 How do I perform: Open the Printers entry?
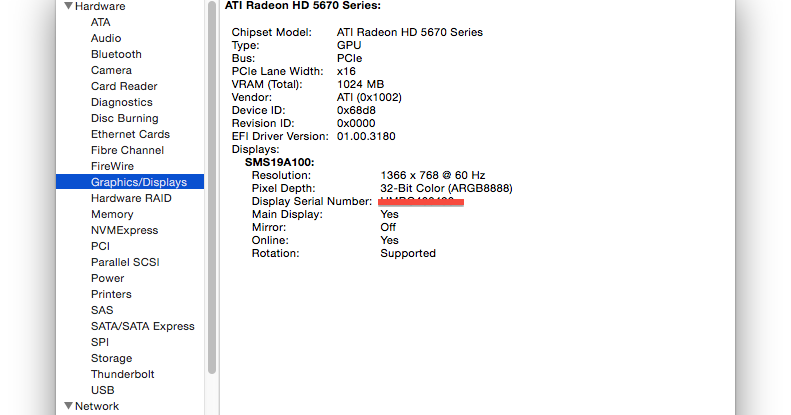(111, 294)
